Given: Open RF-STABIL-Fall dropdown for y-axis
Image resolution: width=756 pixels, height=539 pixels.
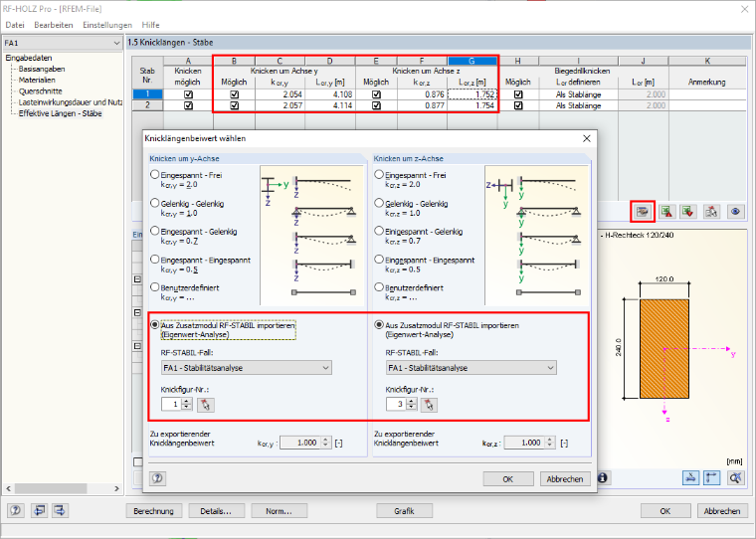Looking at the screenshot, I should tap(247, 368).
